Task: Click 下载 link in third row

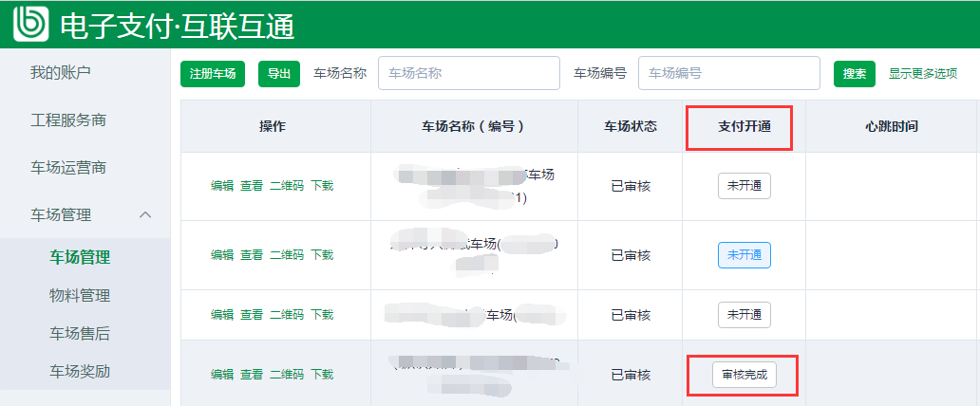Action: (322, 314)
